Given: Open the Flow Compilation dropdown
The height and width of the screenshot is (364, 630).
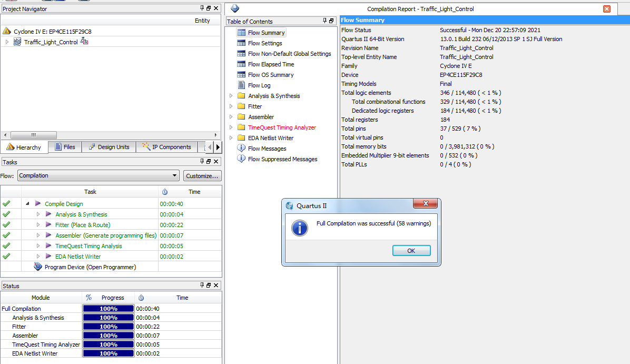Looking at the screenshot, I should [98, 175].
